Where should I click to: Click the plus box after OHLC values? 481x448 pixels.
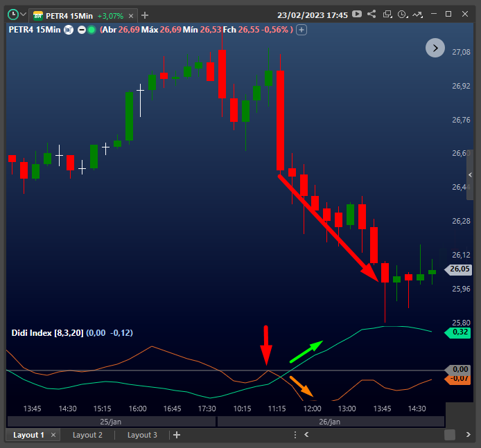(x=301, y=30)
